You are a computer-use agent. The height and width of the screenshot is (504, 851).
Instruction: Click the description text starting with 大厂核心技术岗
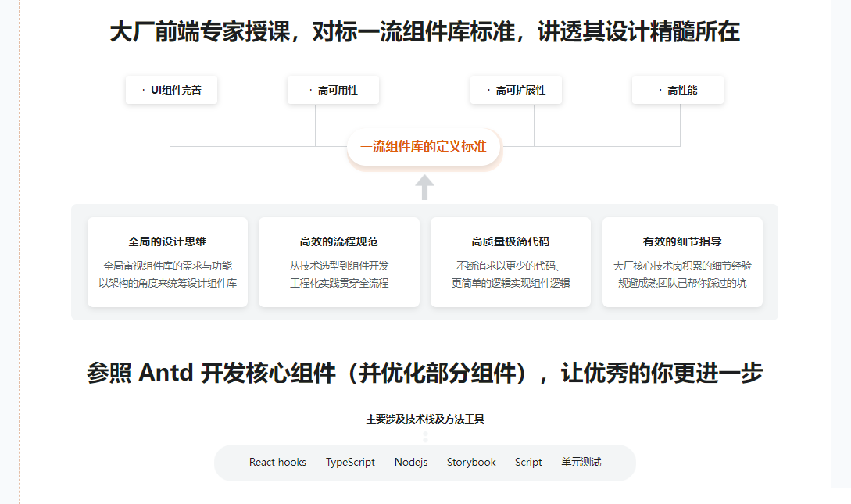(682, 274)
